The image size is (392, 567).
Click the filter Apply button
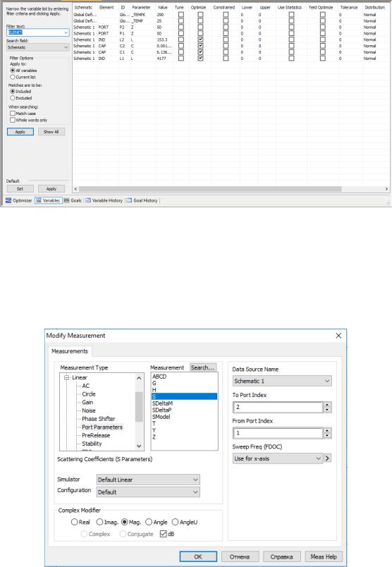(20, 132)
